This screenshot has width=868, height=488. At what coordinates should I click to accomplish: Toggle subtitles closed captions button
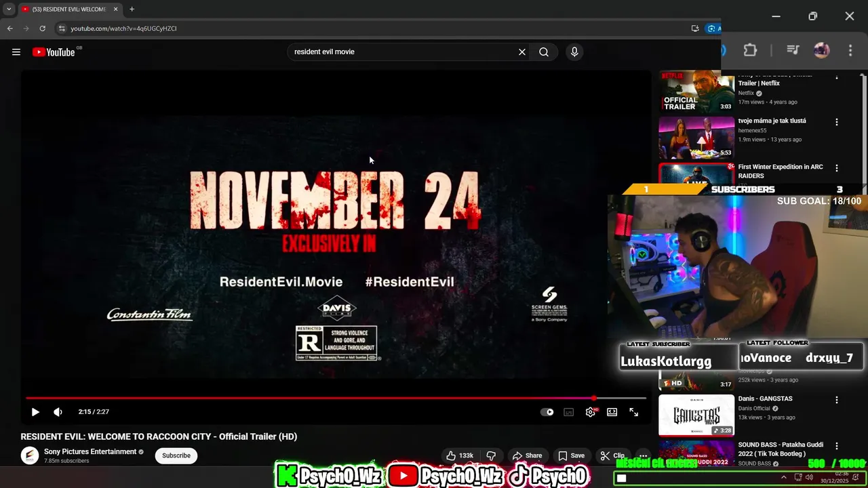569,412
